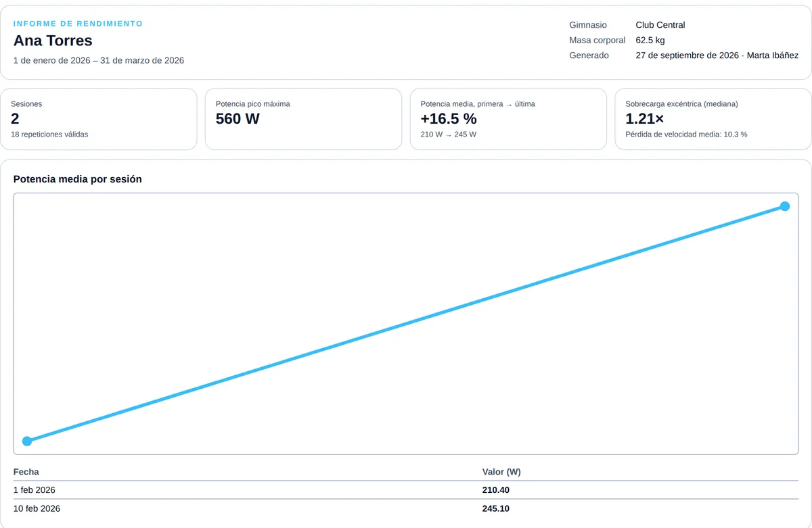This screenshot has width=812, height=528.
Task: Click the "Sesiones" card label
Action: click(26, 104)
